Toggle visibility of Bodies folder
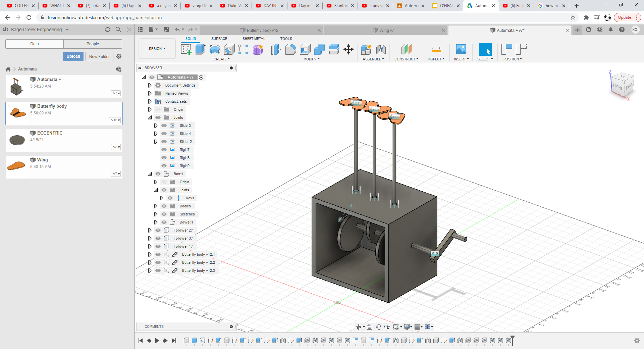The image size is (644, 349). 164,206
